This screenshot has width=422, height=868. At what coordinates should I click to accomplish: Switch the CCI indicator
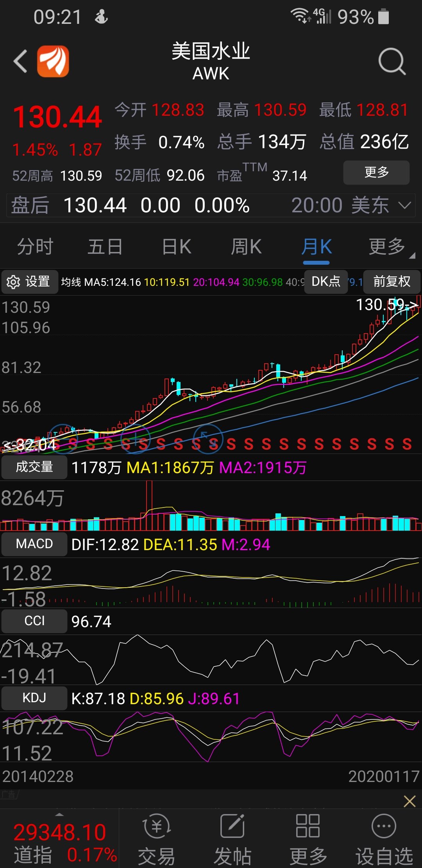[x=34, y=621]
